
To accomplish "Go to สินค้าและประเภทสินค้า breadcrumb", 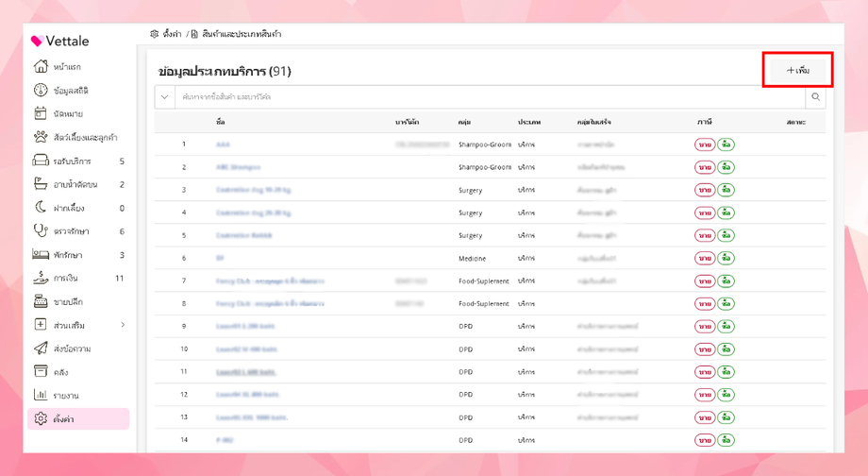I will click(242, 34).
